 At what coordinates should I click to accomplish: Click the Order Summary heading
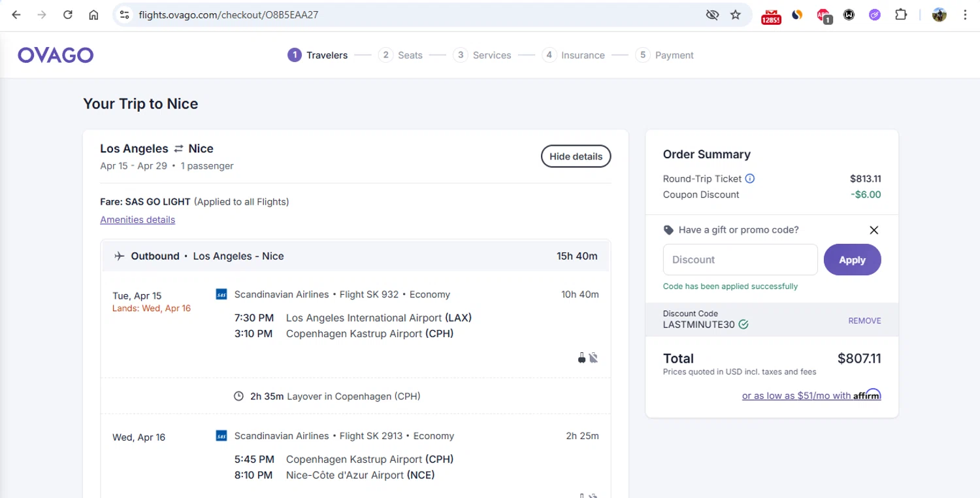(x=707, y=154)
